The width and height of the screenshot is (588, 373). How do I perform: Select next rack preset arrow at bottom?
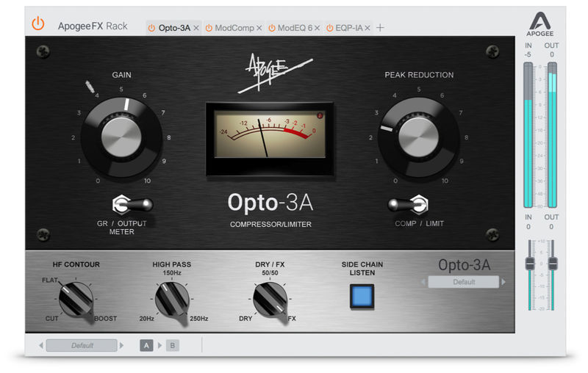121,345
